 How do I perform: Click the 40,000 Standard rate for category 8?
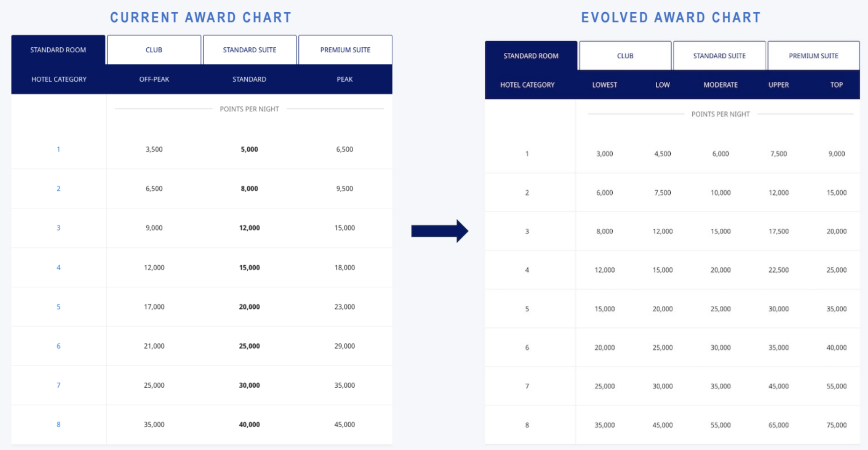[x=249, y=424]
